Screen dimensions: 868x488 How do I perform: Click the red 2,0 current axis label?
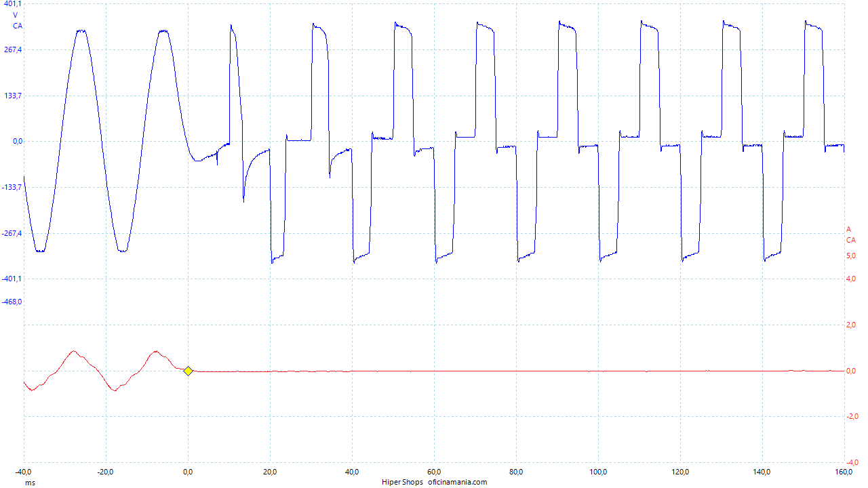pos(852,325)
